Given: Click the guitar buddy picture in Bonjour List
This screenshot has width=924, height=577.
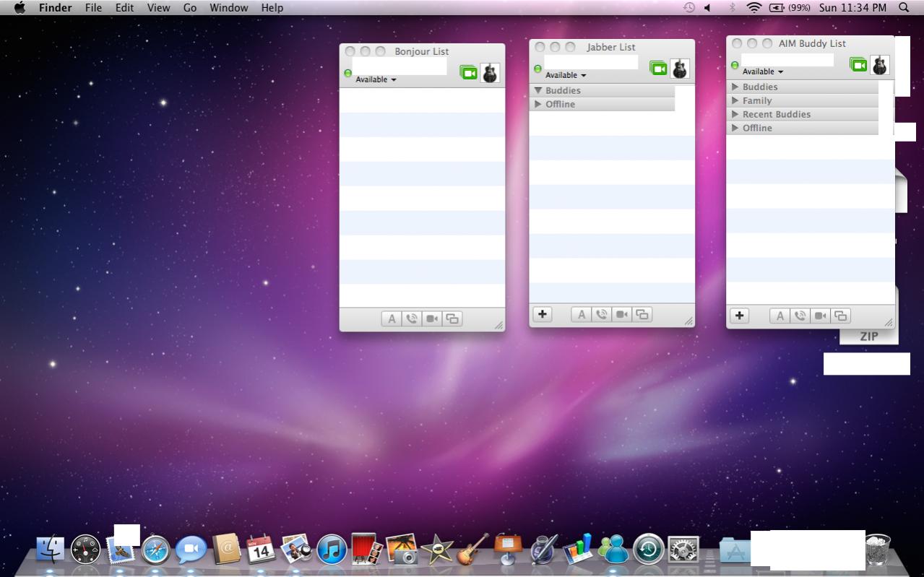Looking at the screenshot, I should [x=490, y=72].
